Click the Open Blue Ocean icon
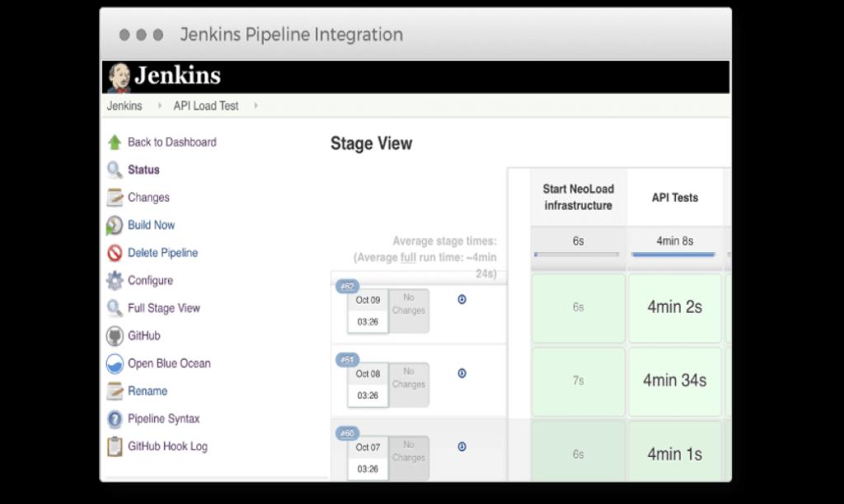The height and width of the screenshot is (504, 844). 115,364
